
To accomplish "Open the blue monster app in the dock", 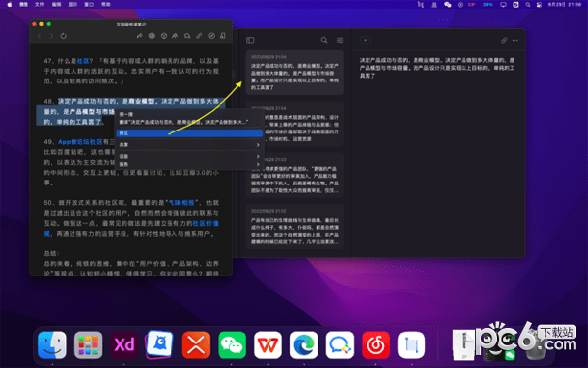I will click(160, 344).
